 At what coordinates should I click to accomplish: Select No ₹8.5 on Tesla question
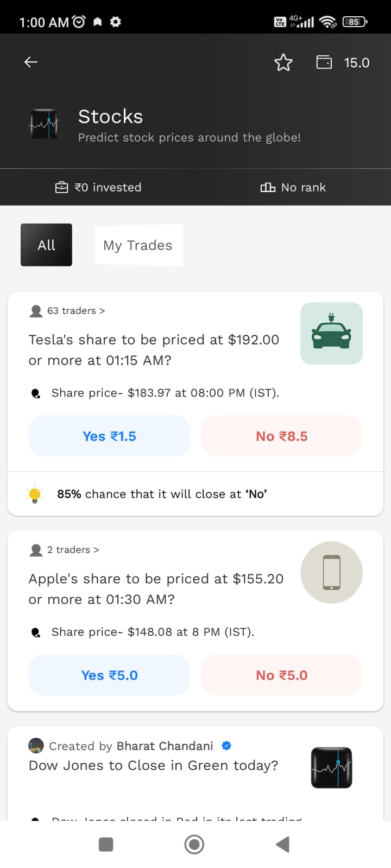(282, 436)
